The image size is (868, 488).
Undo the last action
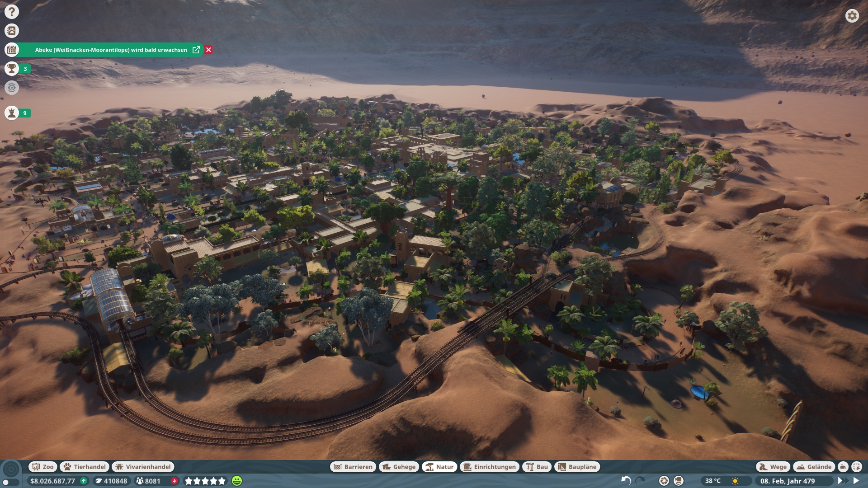tap(626, 481)
